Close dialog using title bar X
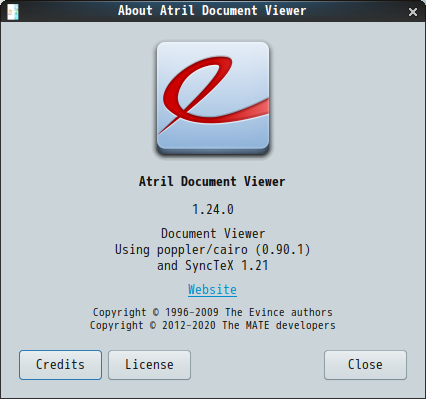Image resolution: width=426 pixels, height=399 pixels. point(413,12)
